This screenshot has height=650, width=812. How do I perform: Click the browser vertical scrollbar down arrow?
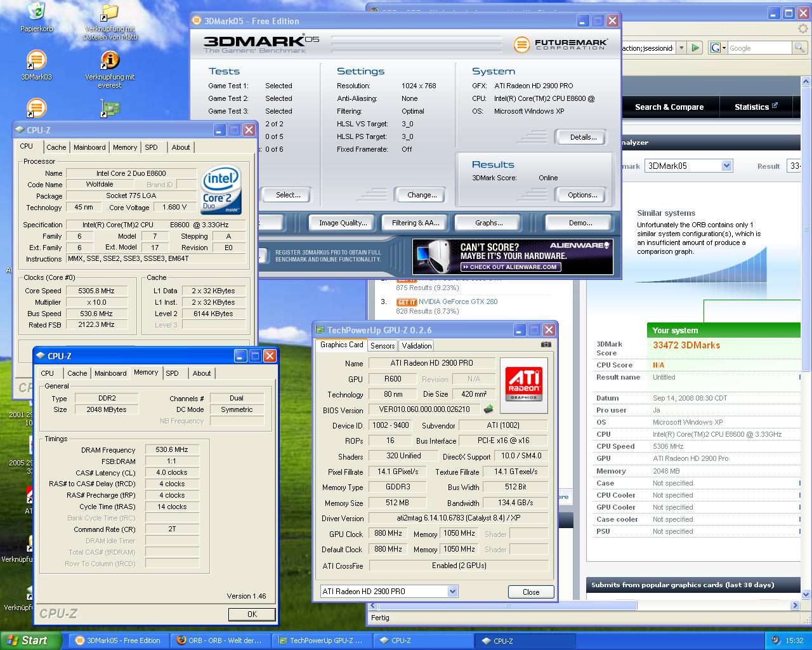point(807,595)
